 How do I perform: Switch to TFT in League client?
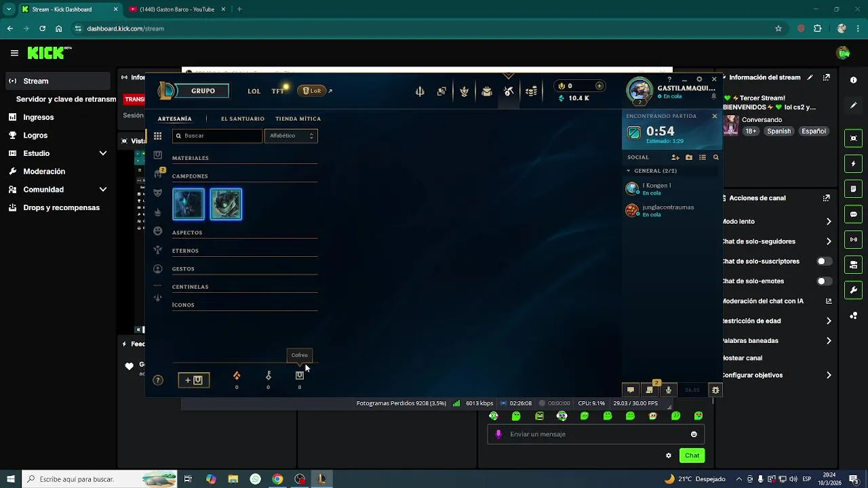pos(278,91)
